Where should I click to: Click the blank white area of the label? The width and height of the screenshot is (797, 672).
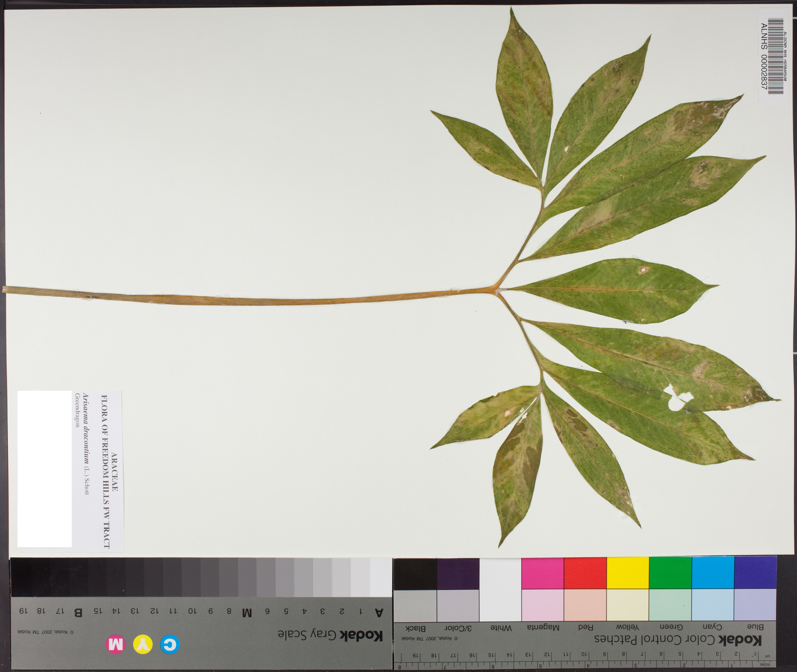click(45, 469)
